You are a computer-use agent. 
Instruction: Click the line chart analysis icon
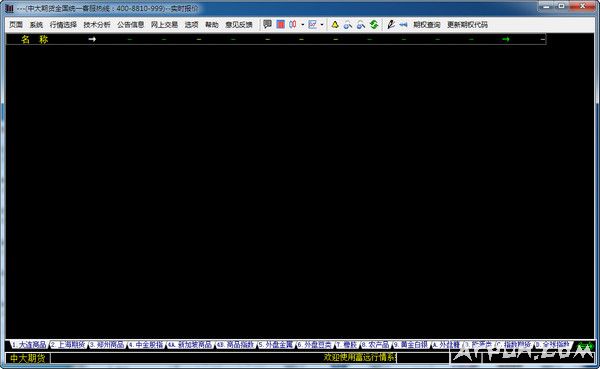point(313,24)
